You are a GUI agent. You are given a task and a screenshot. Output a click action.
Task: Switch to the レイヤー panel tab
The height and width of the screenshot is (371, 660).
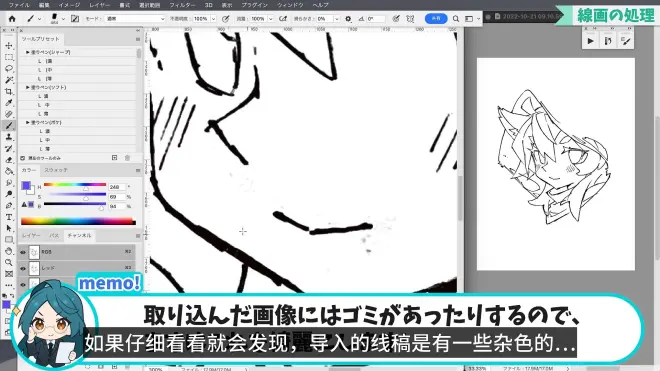31,235
